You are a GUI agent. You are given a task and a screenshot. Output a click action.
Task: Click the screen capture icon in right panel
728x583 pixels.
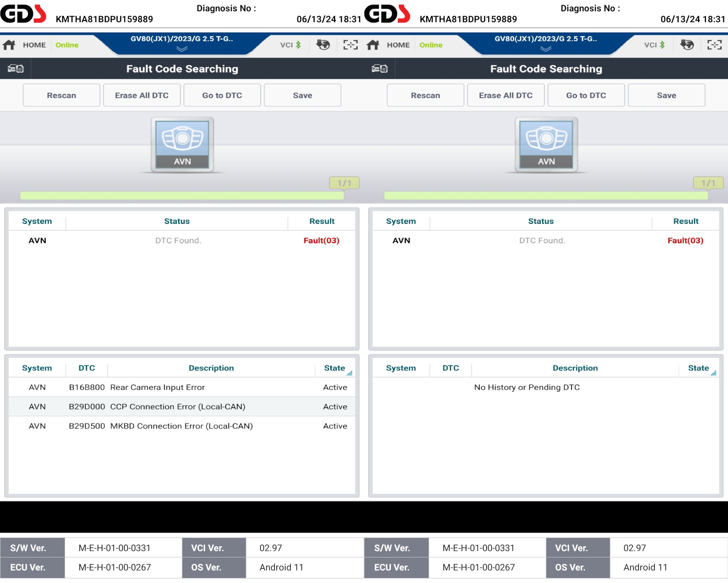(x=714, y=45)
